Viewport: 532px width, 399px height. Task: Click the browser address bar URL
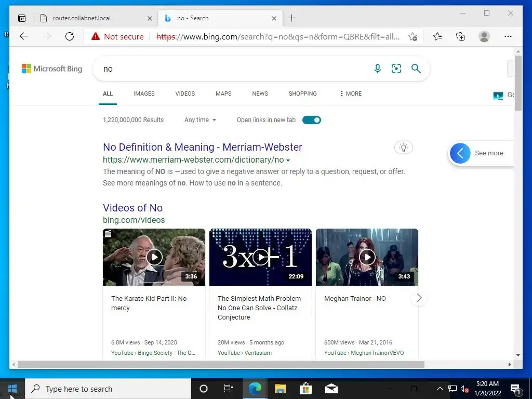tap(277, 37)
